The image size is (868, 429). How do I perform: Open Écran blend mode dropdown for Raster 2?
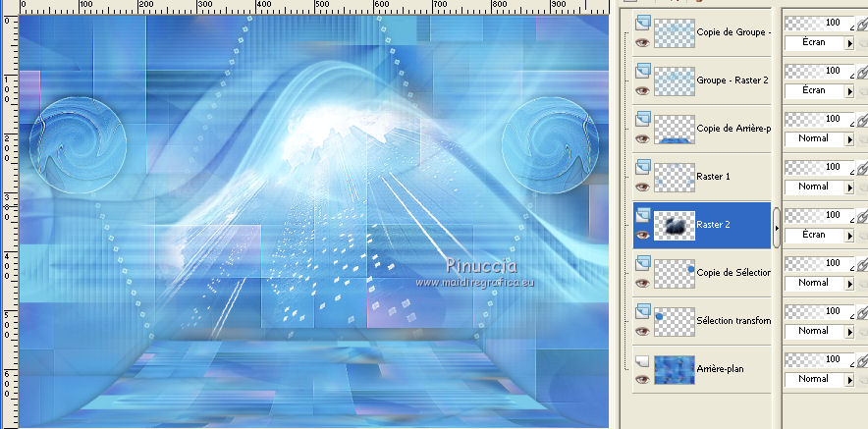point(820,236)
